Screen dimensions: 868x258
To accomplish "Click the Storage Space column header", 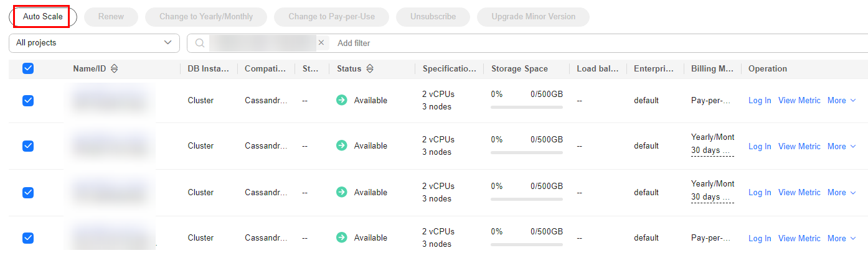I will [519, 69].
